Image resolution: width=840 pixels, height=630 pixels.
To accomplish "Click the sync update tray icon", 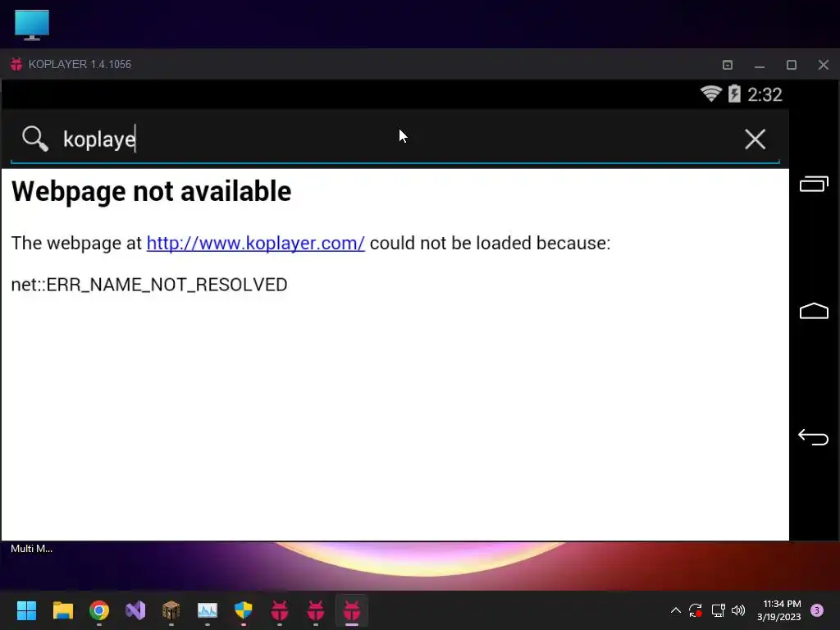I will tap(696, 610).
